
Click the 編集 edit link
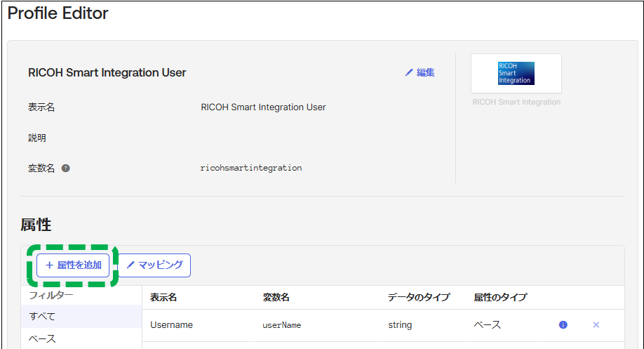420,73
